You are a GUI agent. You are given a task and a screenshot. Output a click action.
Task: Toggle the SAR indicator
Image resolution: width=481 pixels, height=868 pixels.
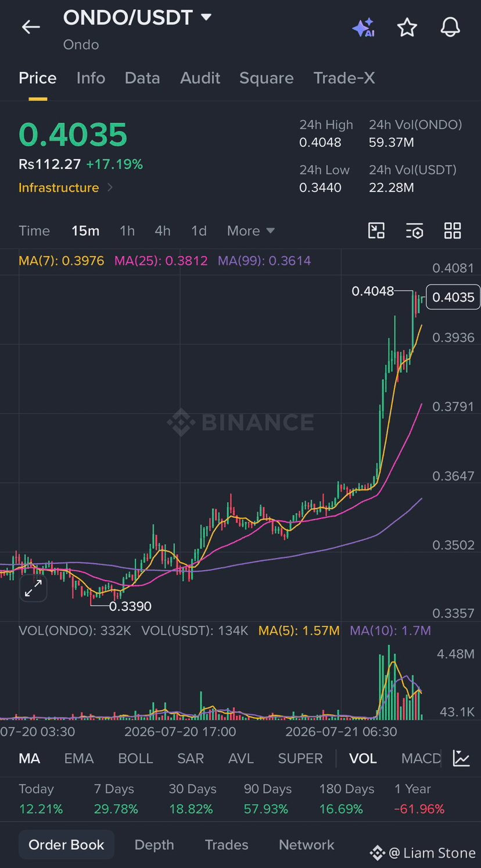191,758
